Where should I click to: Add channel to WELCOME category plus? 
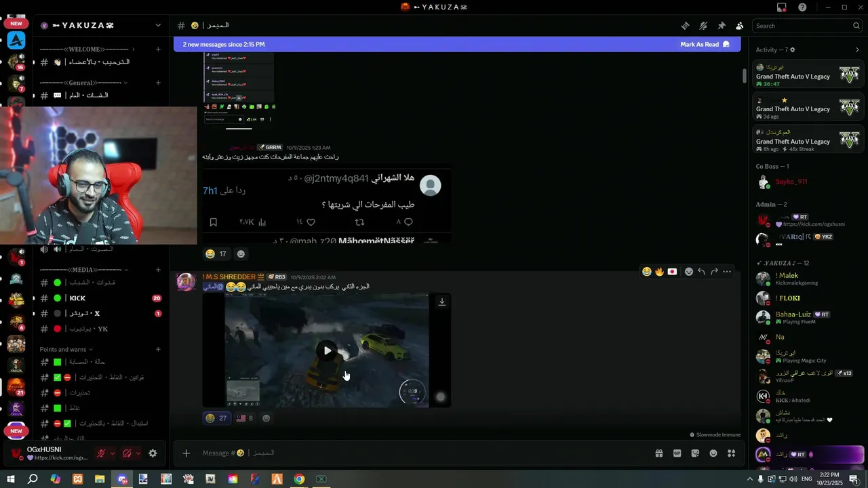click(x=158, y=49)
